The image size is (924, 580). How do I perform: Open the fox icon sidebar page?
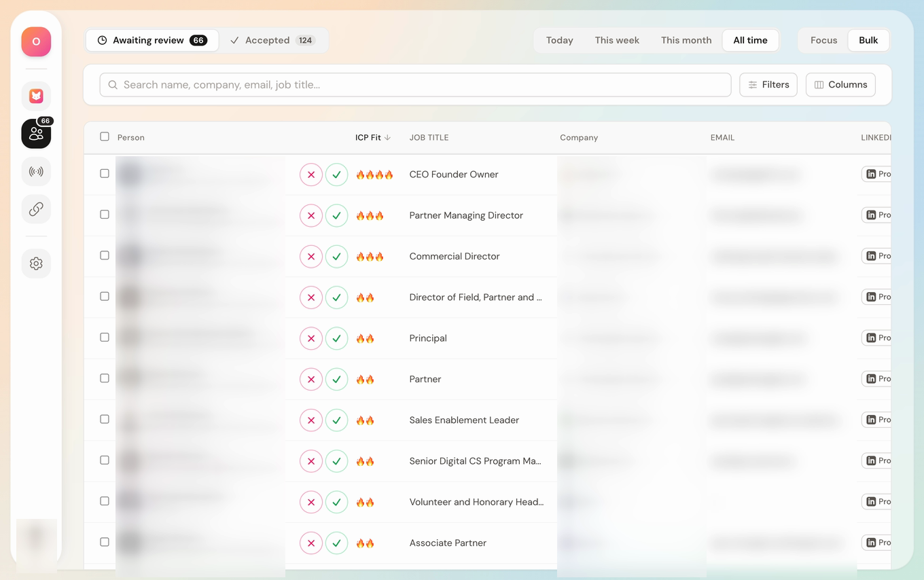[x=36, y=96]
